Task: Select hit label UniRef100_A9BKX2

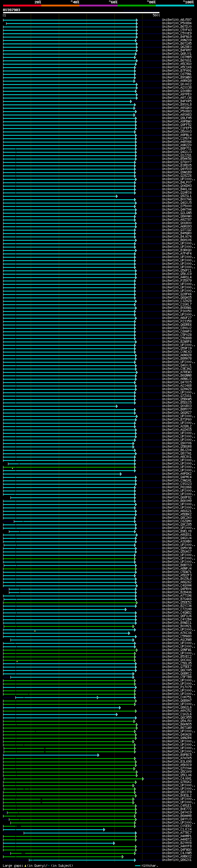Action: [177, 856]
